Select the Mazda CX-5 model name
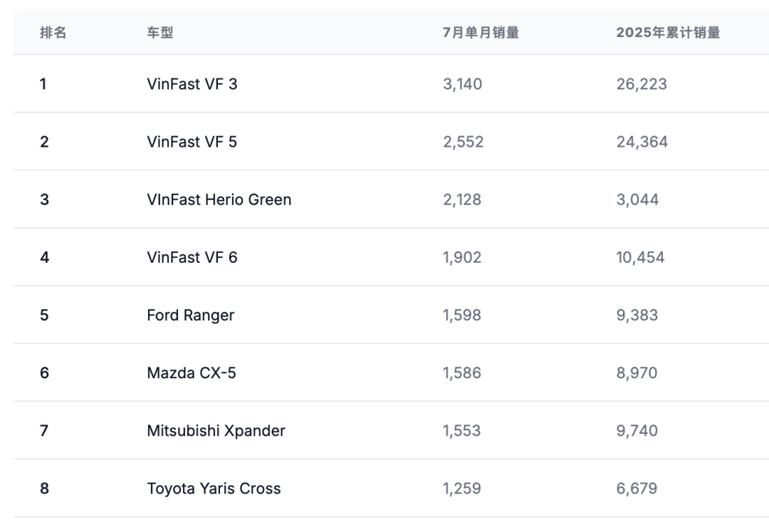The width and height of the screenshot is (769, 532). pos(192,372)
